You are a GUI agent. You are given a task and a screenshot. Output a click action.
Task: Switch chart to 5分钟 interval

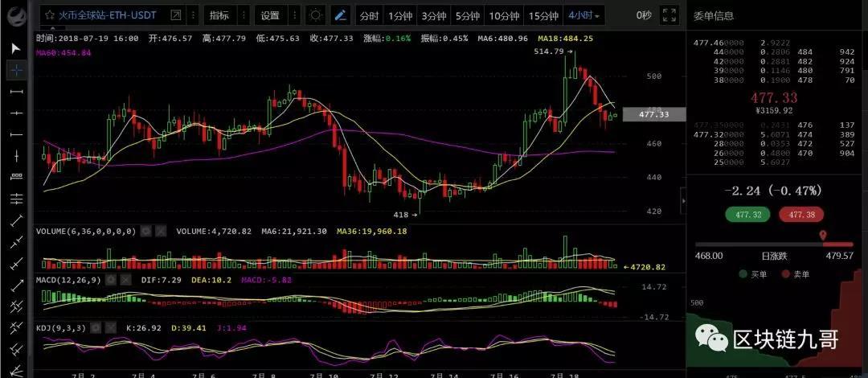[x=468, y=16]
